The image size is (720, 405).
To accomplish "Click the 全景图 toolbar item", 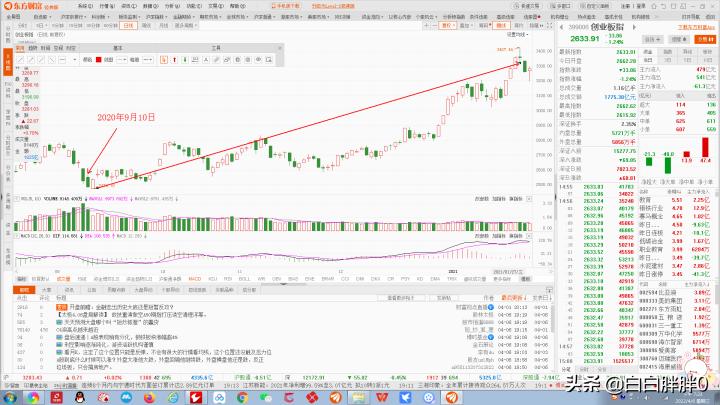I will [x=13, y=17].
